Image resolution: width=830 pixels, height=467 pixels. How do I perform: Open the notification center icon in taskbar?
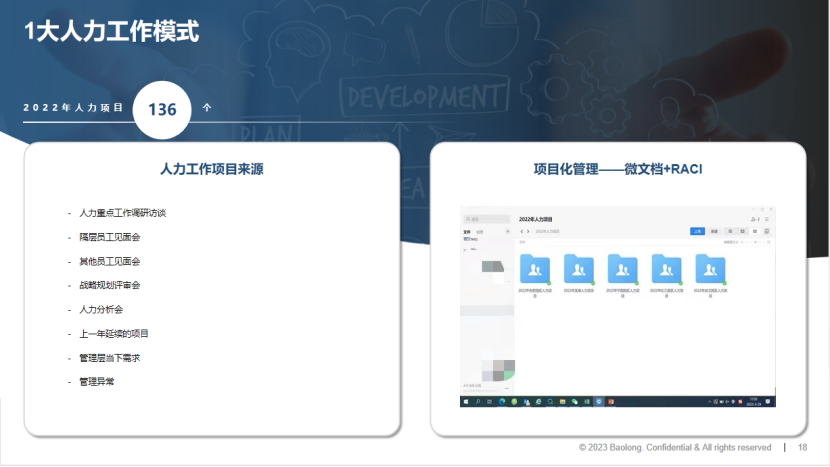coord(768,402)
